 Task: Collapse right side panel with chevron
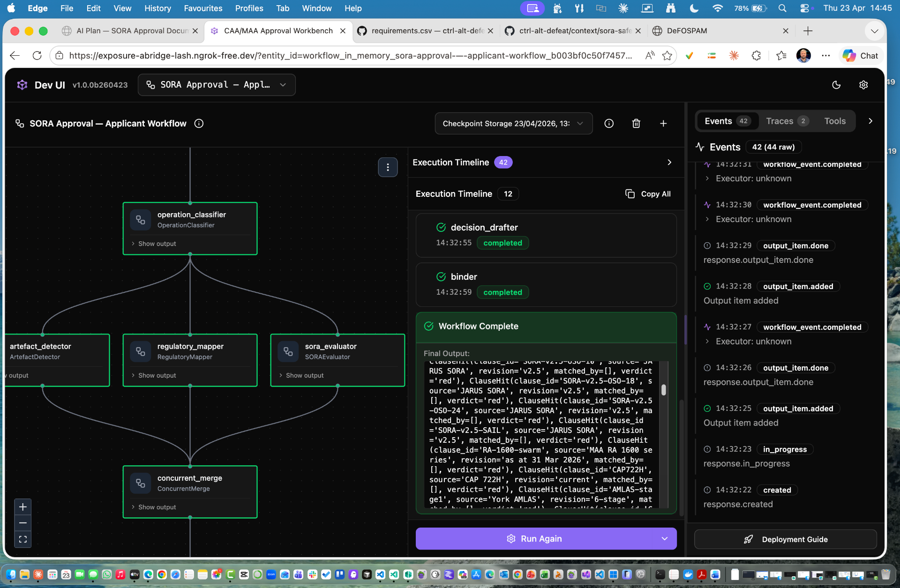coord(870,121)
